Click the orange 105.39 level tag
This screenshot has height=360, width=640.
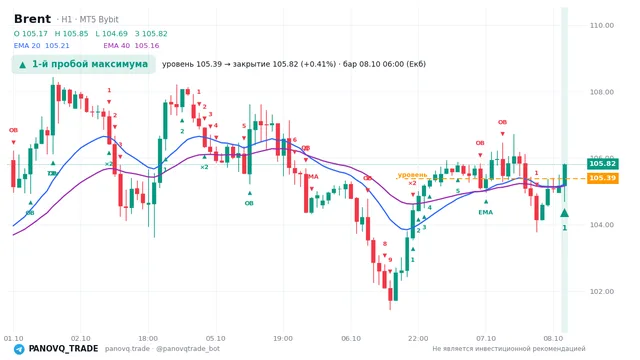click(602, 178)
